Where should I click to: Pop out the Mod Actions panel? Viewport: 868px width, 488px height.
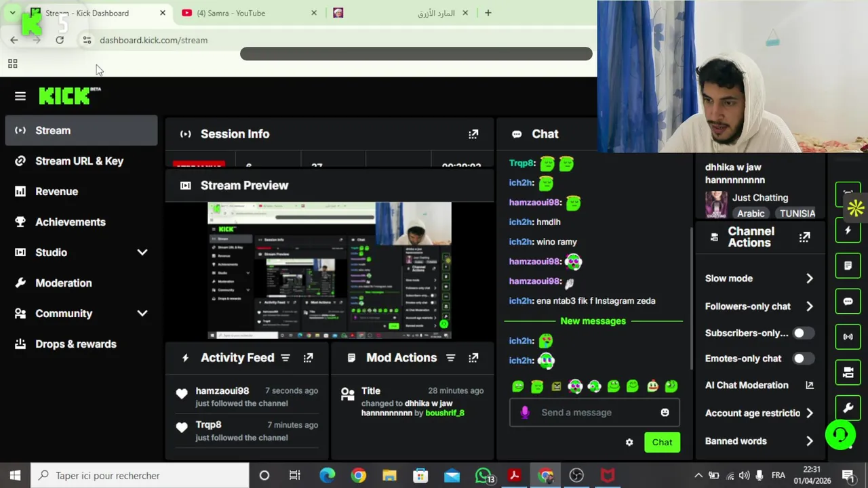pyautogui.click(x=473, y=358)
